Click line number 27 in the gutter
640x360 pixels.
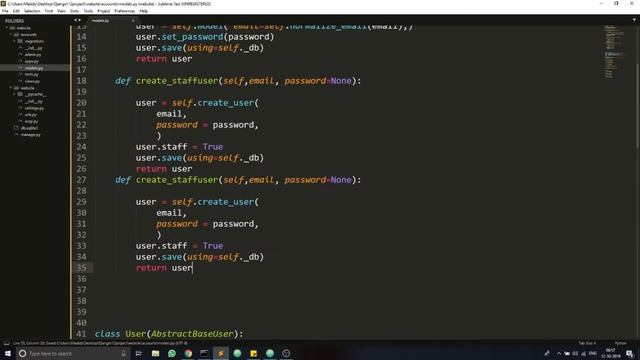click(81, 180)
